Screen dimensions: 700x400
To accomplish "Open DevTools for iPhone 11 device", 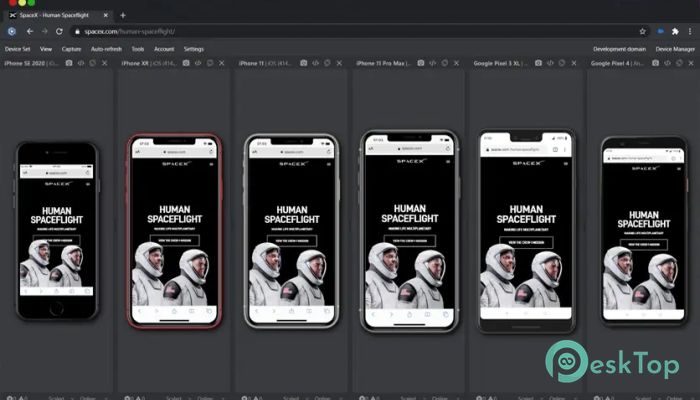I will [316, 63].
